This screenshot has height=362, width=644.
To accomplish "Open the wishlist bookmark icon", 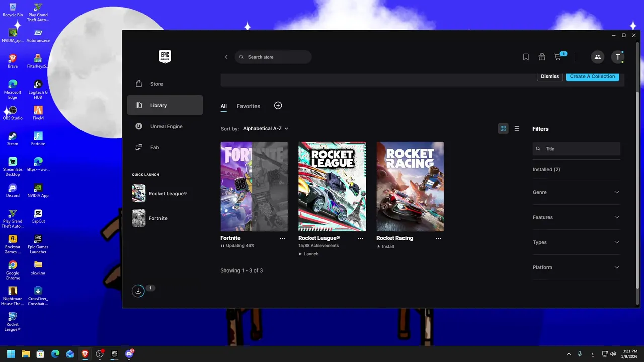I will [526, 57].
